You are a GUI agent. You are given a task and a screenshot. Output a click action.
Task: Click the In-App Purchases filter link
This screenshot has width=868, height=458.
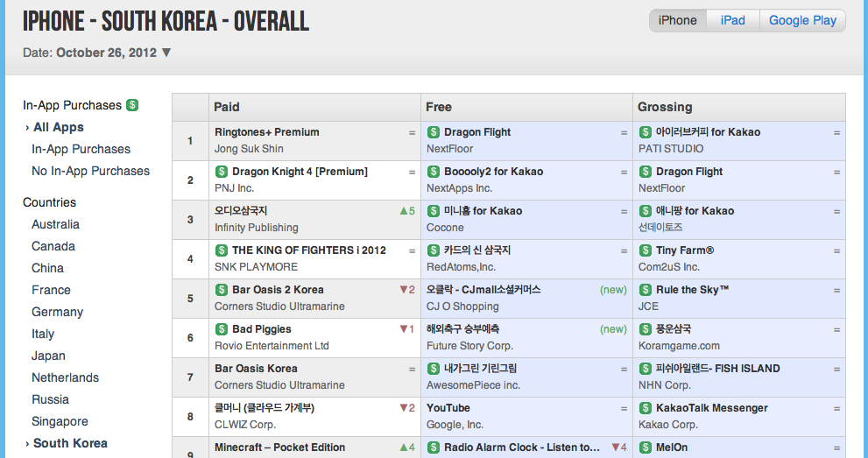pyautogui.click(x=81, y=149)
